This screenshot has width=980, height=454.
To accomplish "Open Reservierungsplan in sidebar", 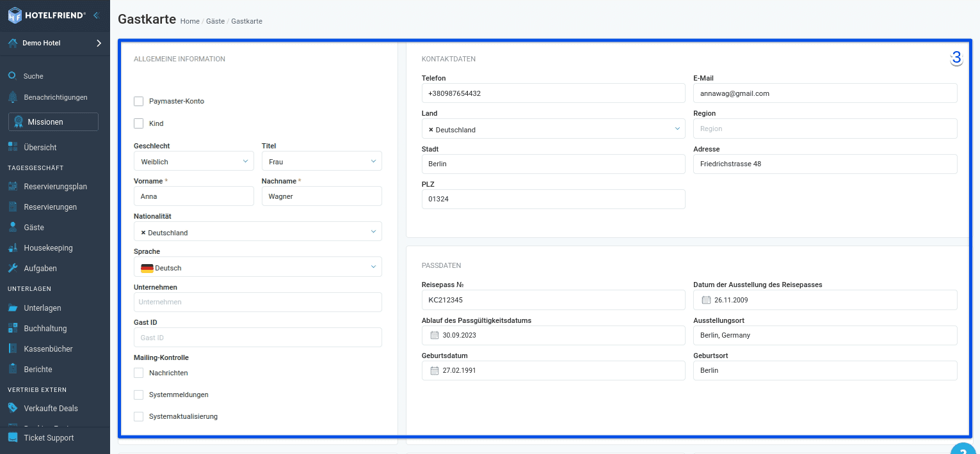I will click(x=55, y=187).
